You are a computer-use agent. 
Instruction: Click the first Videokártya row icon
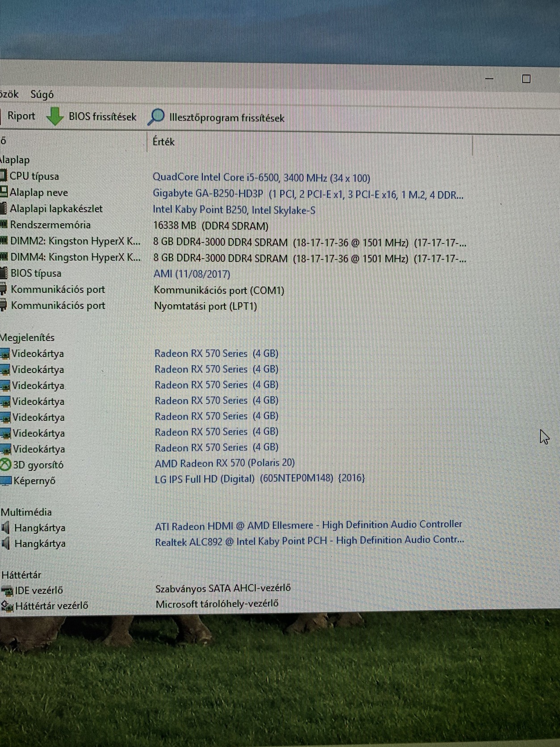coord(5,354)
